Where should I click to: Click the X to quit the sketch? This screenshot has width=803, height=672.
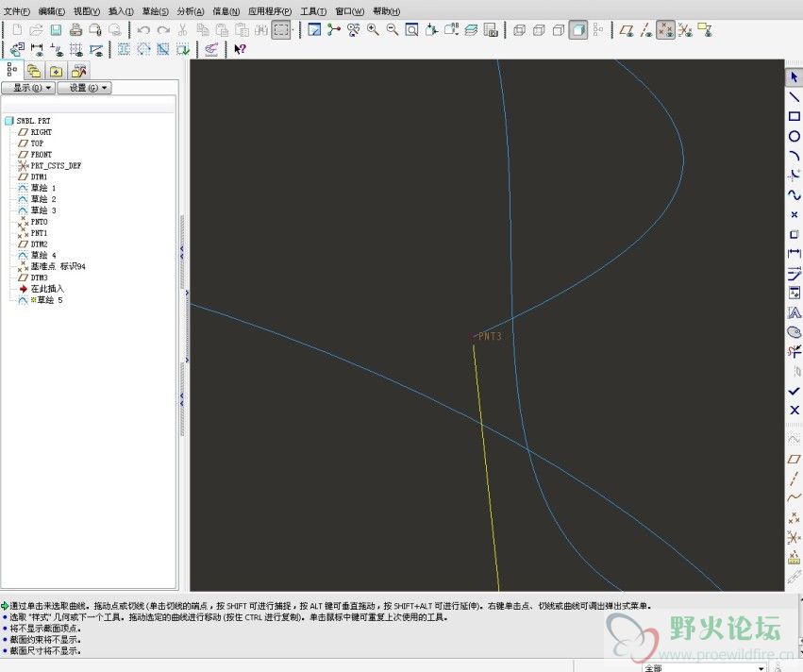point(794,411)
